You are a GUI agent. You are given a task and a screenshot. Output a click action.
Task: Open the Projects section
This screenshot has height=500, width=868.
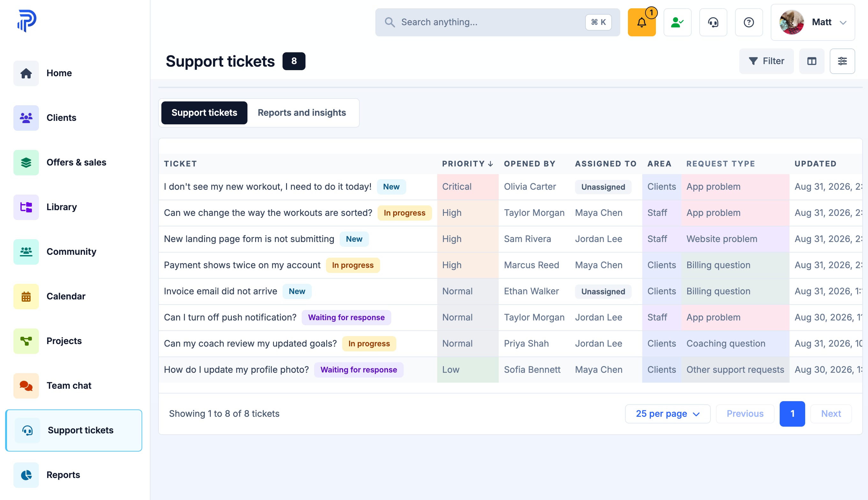tap(74, 341)
